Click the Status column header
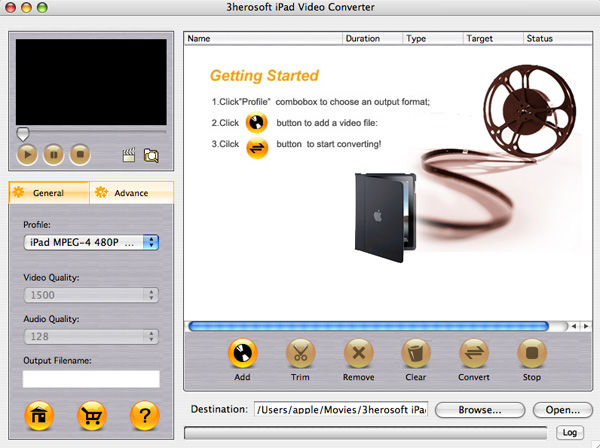Image resolution: width=600 pixels, height=448 pixels. coord(558,39)
